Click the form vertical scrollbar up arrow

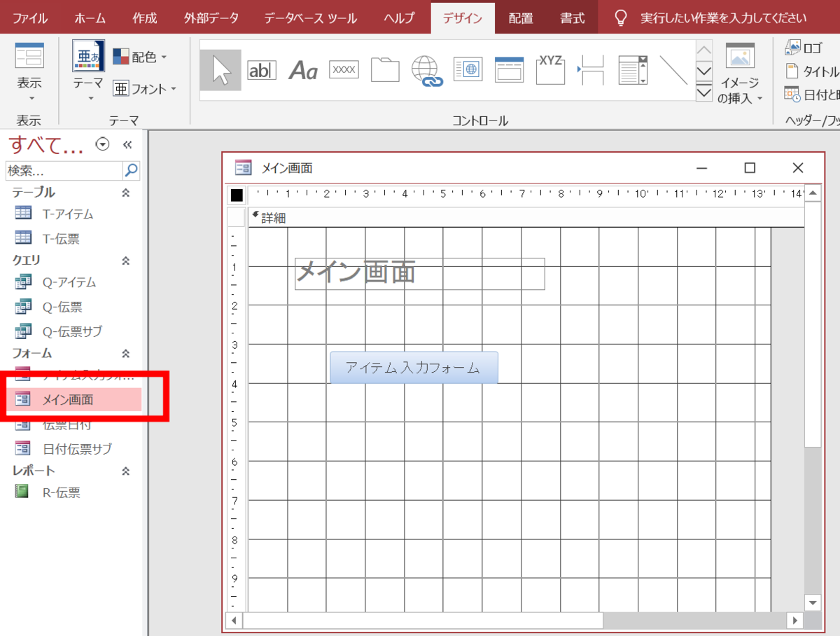tap(812, 193)
